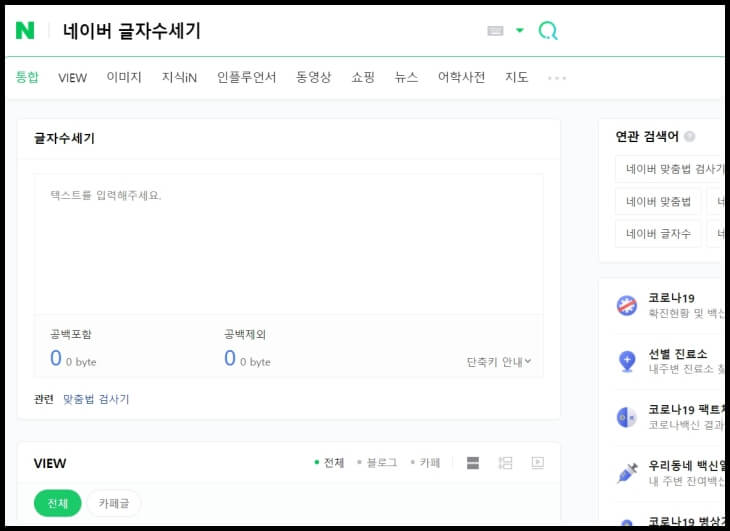Open the on-screen keyboard icon

[495, 31]
